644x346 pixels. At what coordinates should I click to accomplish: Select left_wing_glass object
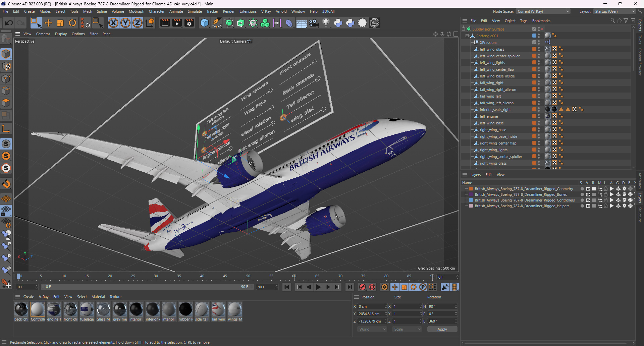coord(492,49)
